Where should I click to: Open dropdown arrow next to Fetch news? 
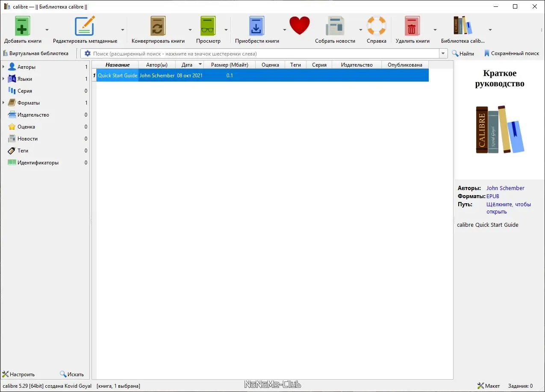pos(360,30)
